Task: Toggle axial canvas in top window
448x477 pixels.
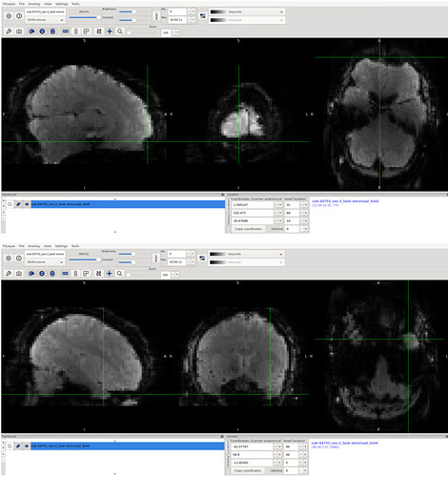Action: (x=52, y=31)
